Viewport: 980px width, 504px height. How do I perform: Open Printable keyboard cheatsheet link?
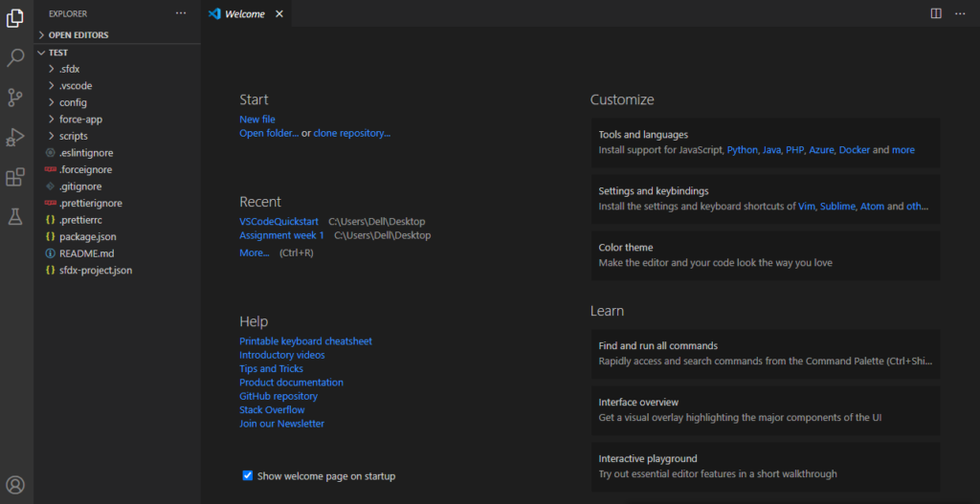305,341
